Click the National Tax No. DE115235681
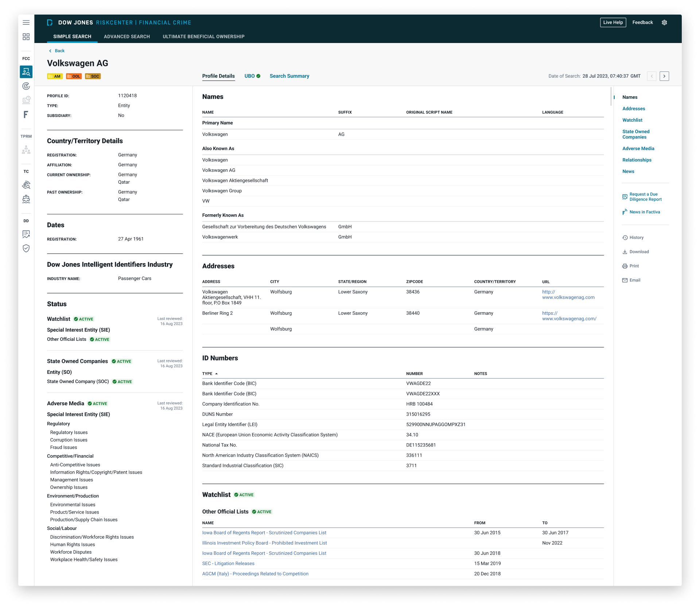Screen dimensions: 700x605 (x=421, y=445)
